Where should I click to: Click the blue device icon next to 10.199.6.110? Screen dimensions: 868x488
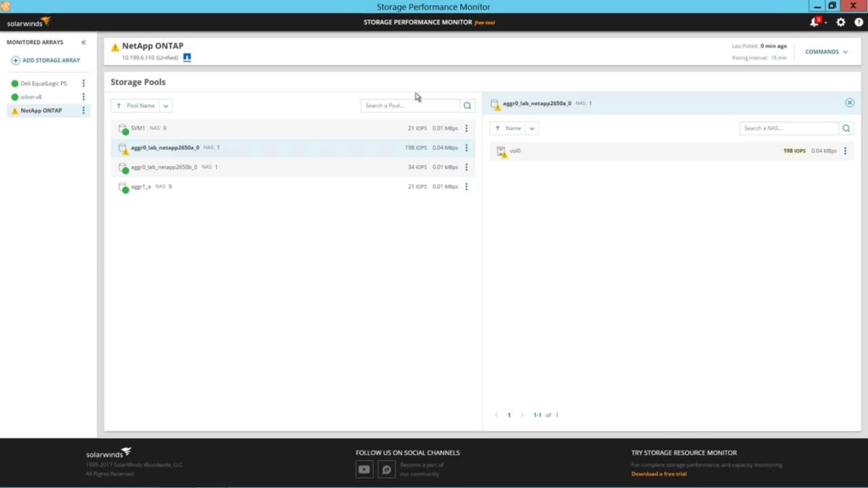coord(186,58)
